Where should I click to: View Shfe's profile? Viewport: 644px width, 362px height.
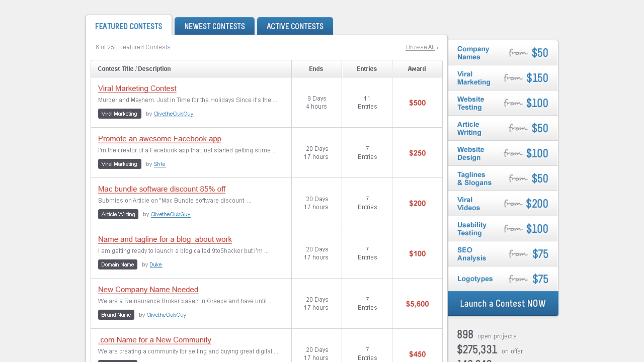[159, 164]
